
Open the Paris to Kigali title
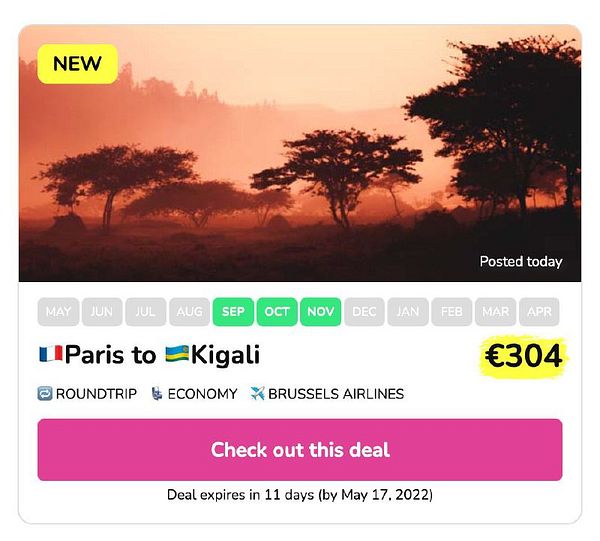(150, 355)
